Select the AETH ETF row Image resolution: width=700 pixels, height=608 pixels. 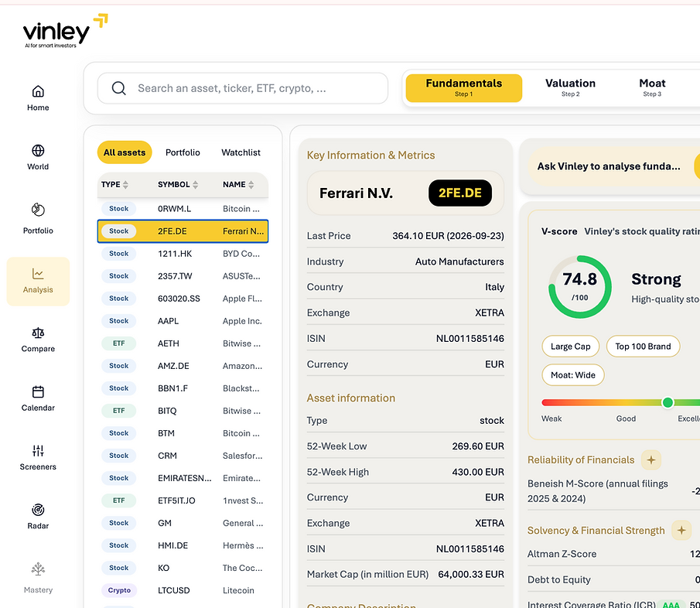point(183,343)
